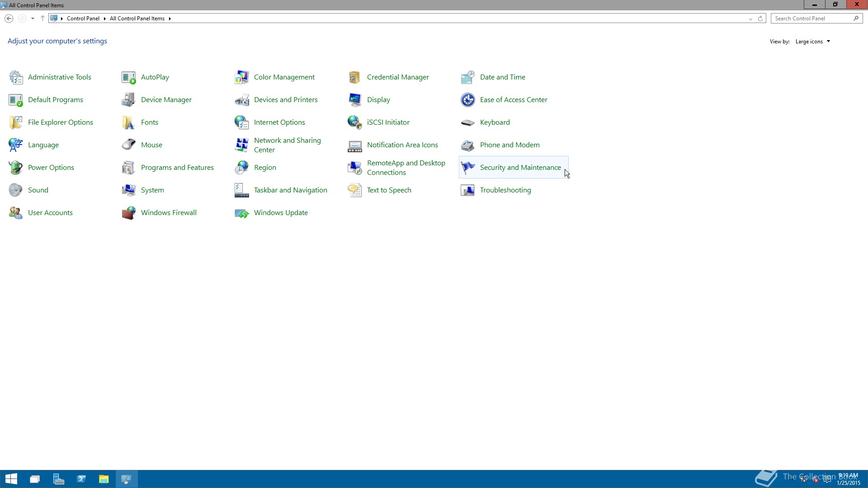Open the iSCSI Initiator icon

355,122
